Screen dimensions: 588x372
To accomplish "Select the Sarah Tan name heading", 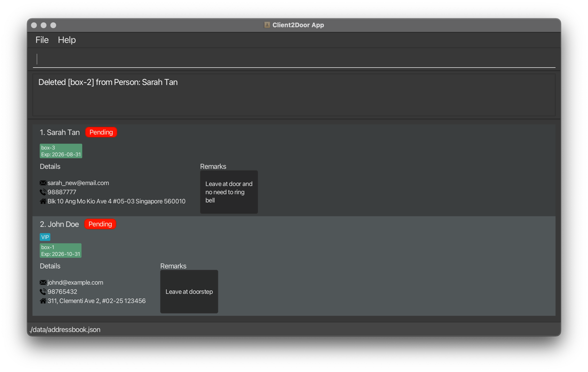I will 59,133.
